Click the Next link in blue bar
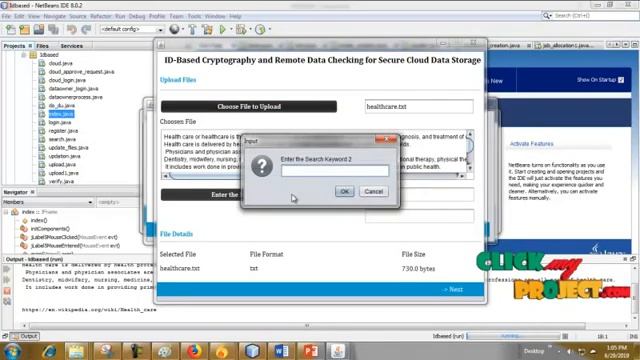The height and width of the screenshot is (360, 640). pyautogui.click(x=452, y=289)
